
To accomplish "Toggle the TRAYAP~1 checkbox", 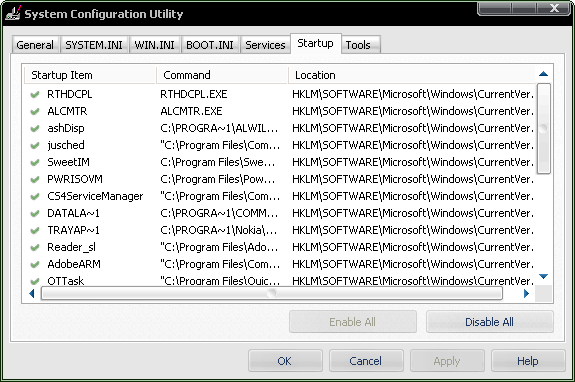I will tap(35, 230).
